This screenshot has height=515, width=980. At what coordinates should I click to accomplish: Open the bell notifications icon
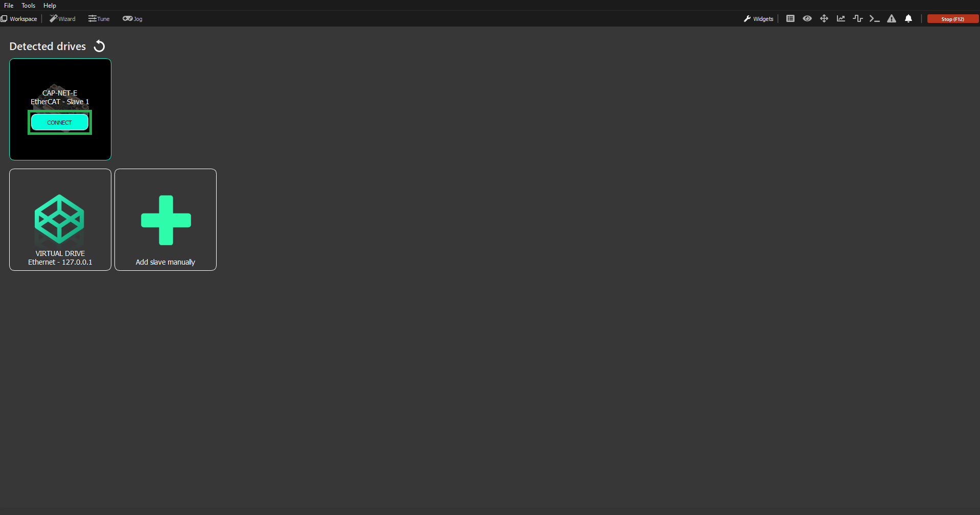pyautogui.click(x=908, y=18)
